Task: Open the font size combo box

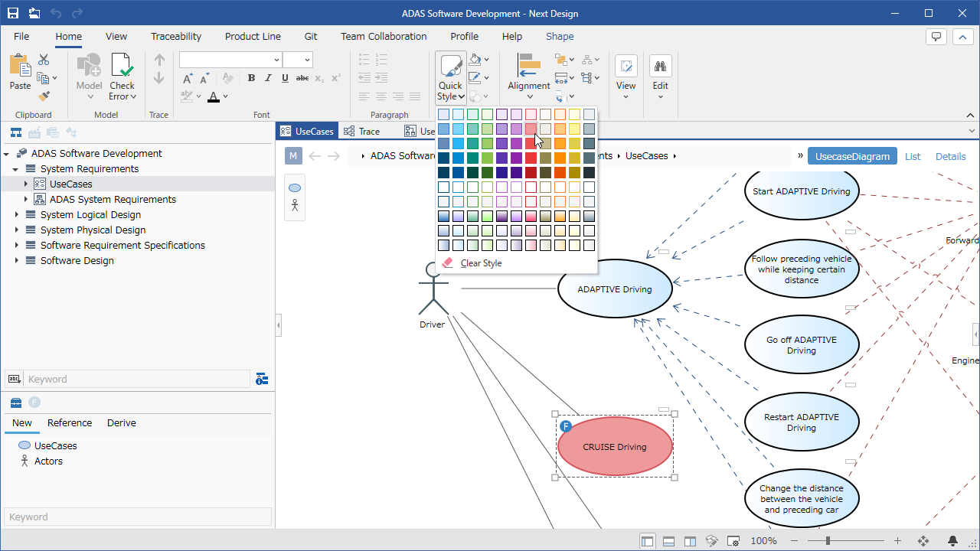Action: click(x=298, y=60)
